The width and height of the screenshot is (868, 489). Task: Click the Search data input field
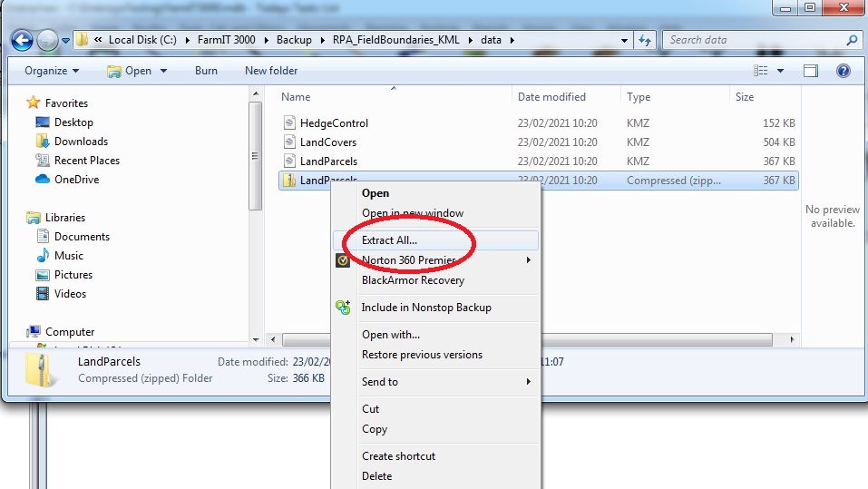pyautogui.click(x=756, y=40)
